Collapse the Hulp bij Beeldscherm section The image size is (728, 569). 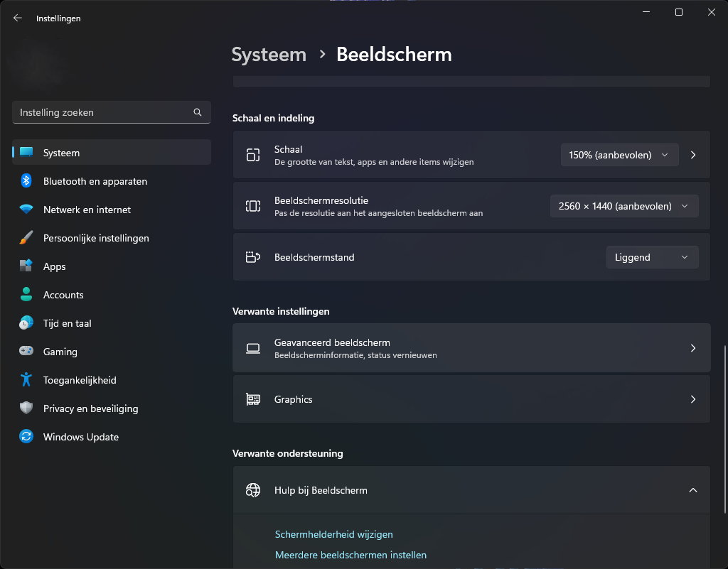pyautogui.click(x=692, y=490)
